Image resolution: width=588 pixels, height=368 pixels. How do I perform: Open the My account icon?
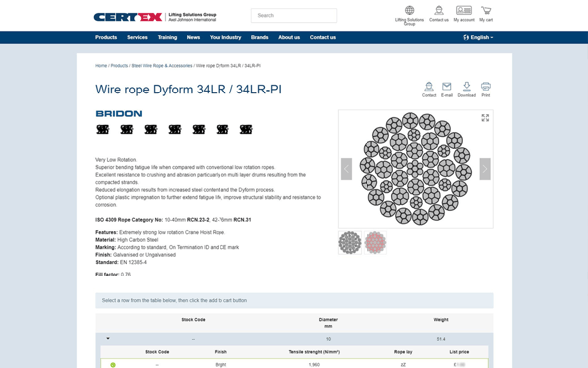464,10
